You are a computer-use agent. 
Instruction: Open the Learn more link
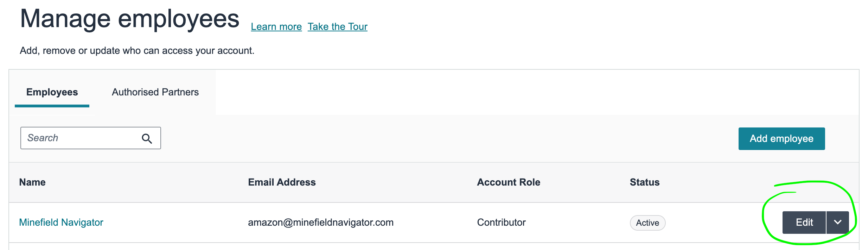pos(276,27)
